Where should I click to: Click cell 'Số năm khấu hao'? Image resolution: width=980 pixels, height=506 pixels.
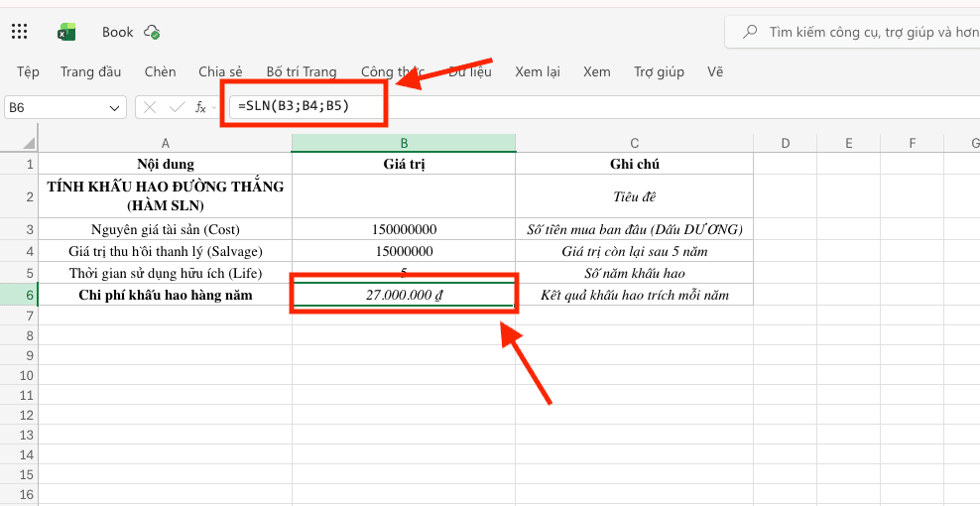(635, 273)
